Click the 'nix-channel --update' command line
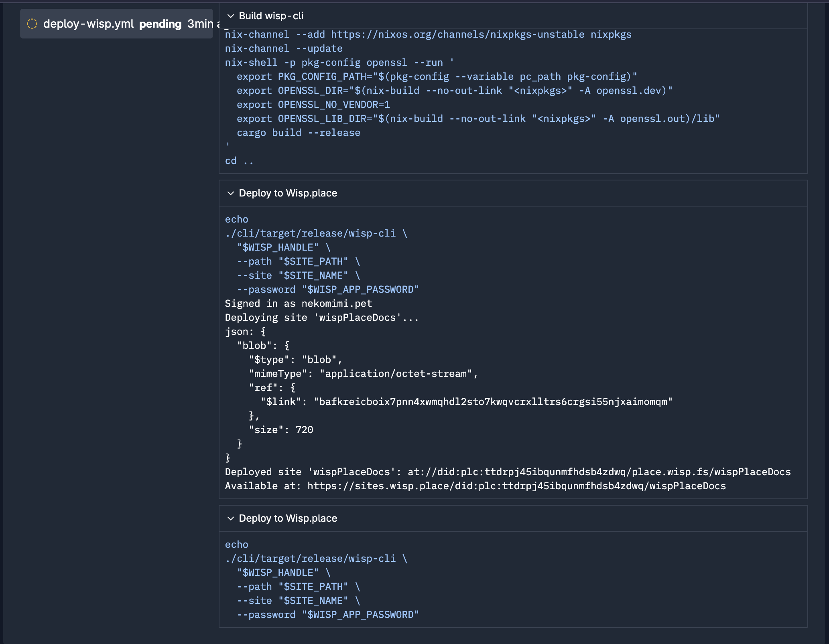The image size is (829, 644). tap(283, 49)
